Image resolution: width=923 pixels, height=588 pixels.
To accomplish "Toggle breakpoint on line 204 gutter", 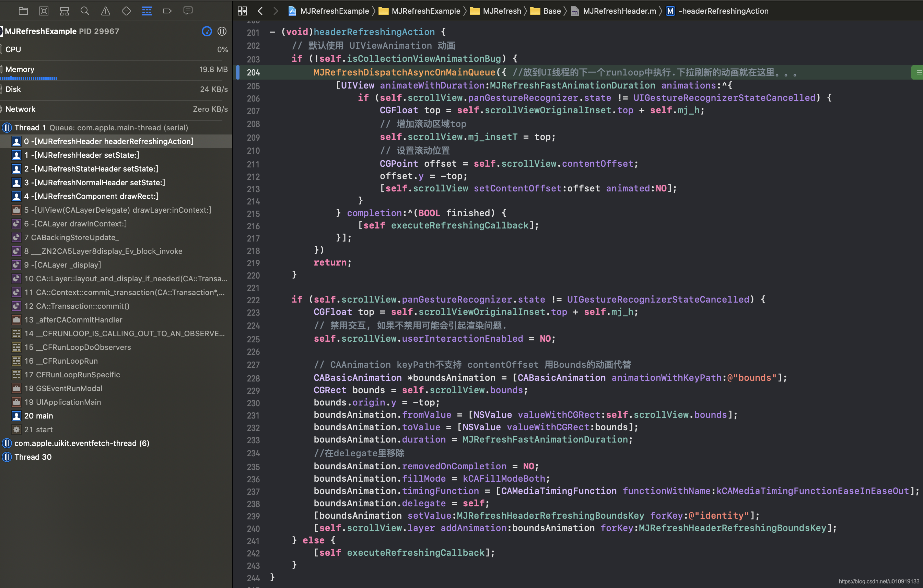I will pyautogui.click(x=253, y=72).
